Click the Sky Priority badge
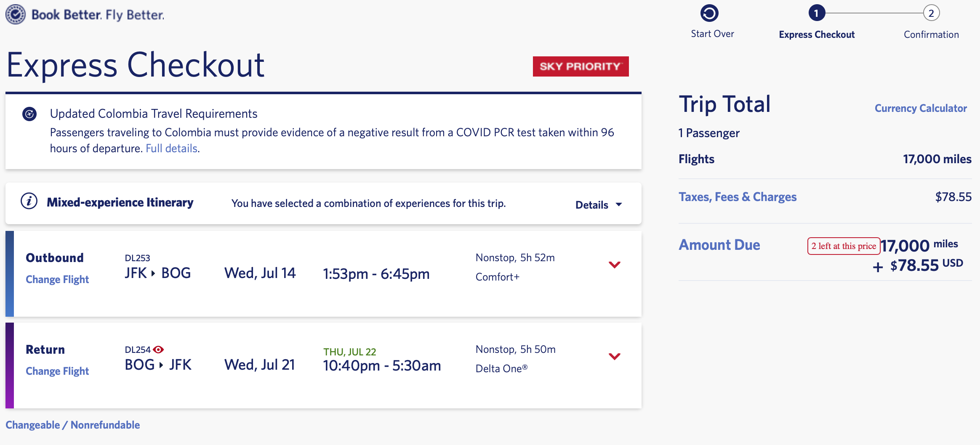 [x=580, y=66]
